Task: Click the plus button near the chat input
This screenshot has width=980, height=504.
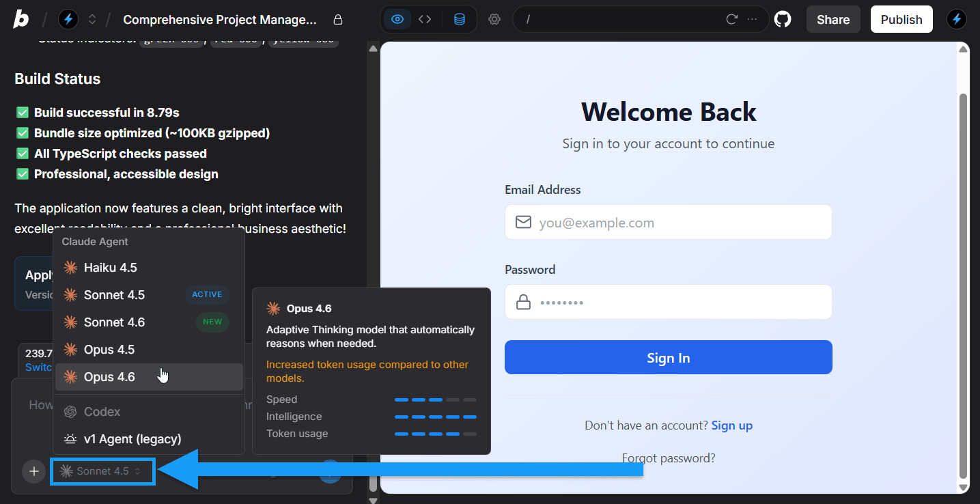Action: click(x=33, y=471)
